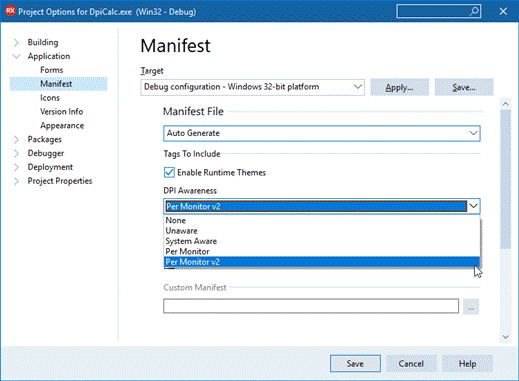
Task: Click the Apply... button
Action: coord(399,87)
